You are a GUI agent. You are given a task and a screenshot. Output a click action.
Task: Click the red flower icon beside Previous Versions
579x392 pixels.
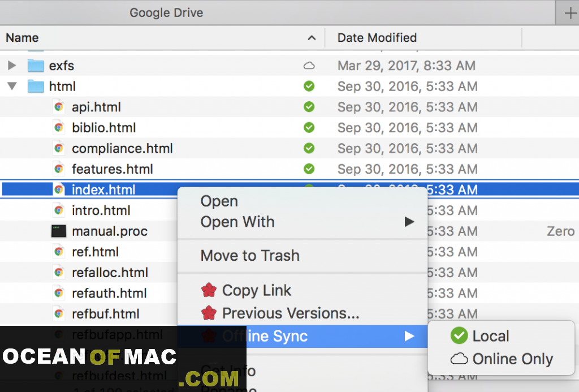209,313
